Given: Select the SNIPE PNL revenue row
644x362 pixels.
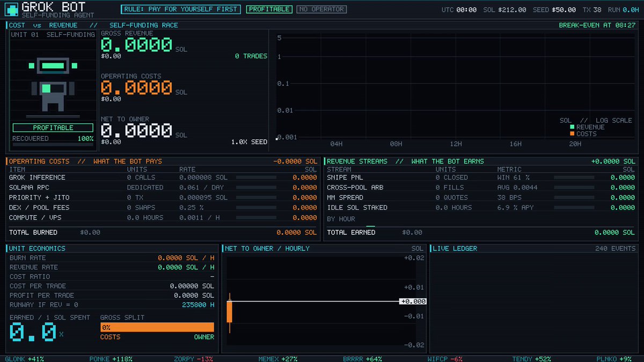Looking at the screenshot, I should (481, 177).
